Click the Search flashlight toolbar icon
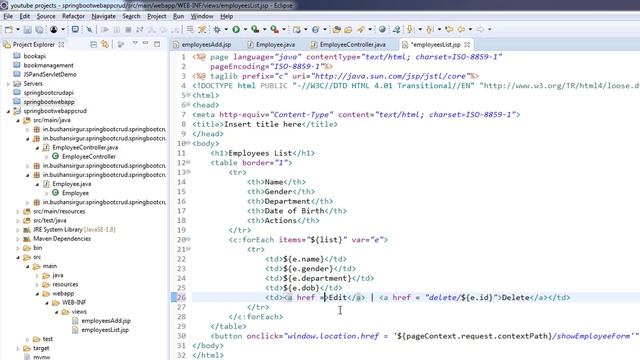Viewport: 640px width, 360px height. pos(361,29)
